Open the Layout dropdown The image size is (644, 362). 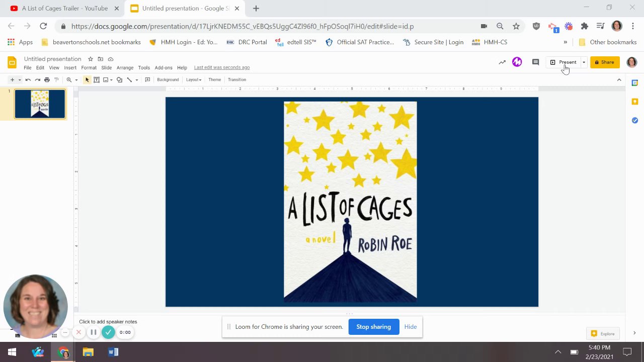(x=194, y=79)
